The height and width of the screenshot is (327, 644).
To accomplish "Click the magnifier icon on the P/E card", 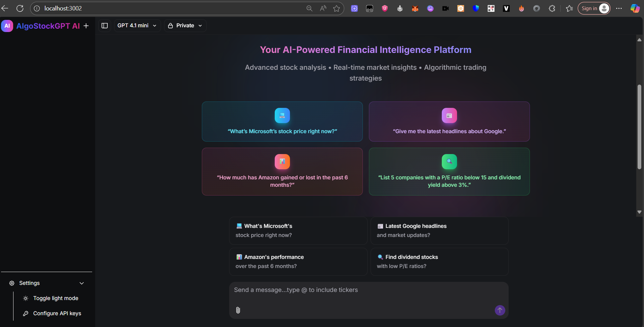I will (x=449, y=162).
